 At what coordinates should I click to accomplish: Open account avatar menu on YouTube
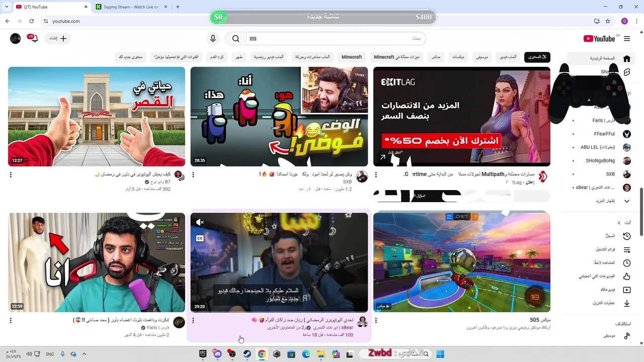pyautogui.click(x=16, y=39)
